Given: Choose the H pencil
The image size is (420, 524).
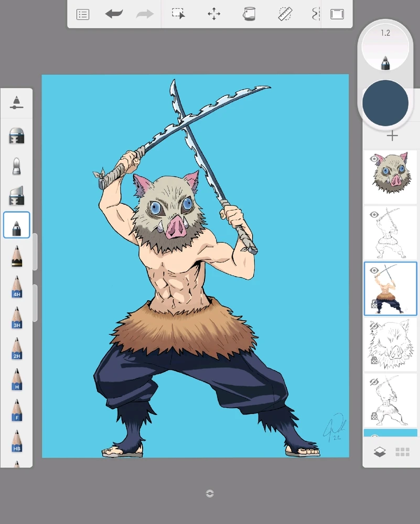Looking at the screenshot, I should pos(17,379).
